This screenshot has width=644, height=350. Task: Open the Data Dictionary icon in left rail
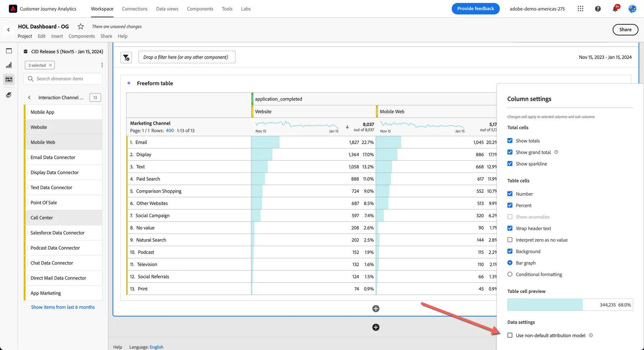click(x=9, y=95)
